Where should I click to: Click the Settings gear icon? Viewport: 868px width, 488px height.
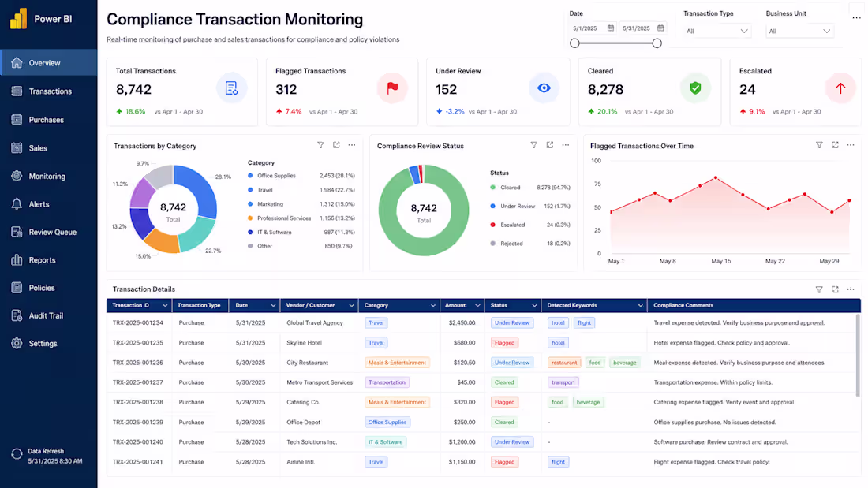pyautogui.click(x=17, y=343)
